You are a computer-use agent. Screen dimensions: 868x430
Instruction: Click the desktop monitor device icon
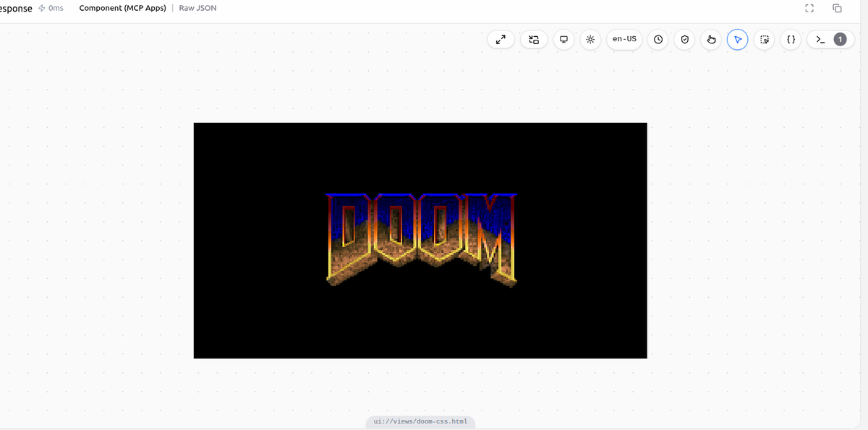pos(563,40)
